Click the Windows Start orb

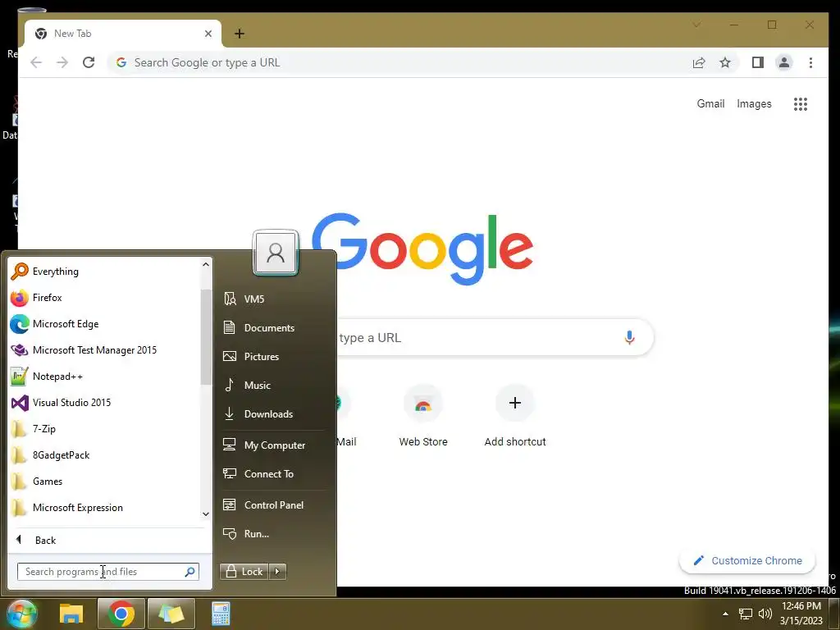21,614
